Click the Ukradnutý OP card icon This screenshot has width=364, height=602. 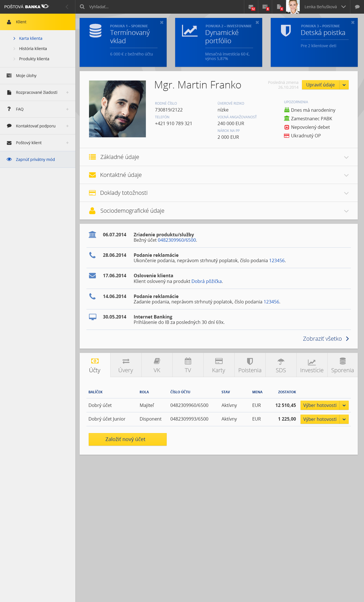pos(287,136)
